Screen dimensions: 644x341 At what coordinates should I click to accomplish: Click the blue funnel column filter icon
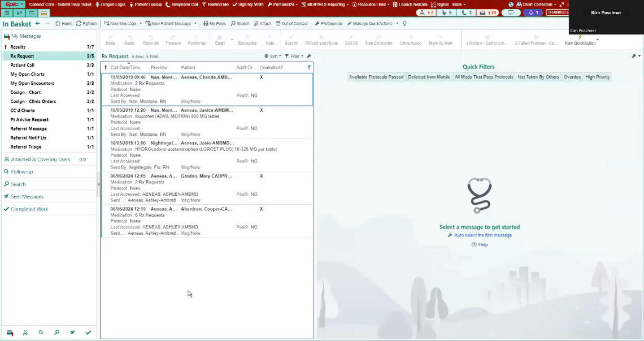coord(309,67)
